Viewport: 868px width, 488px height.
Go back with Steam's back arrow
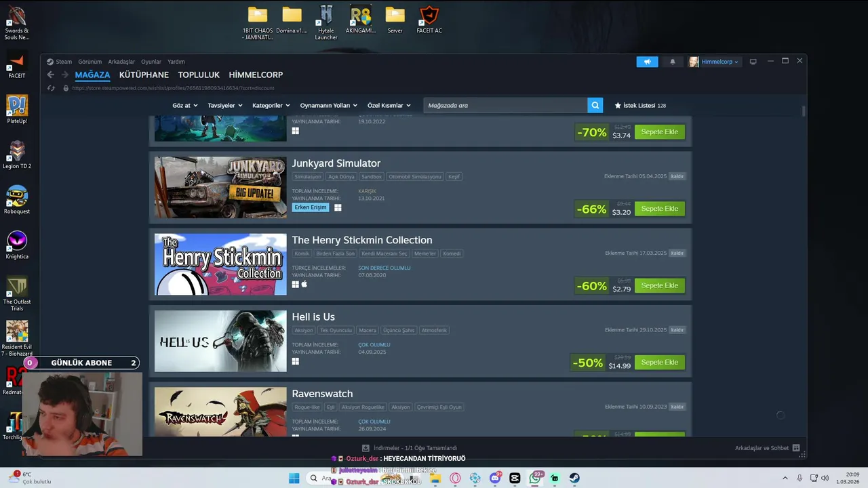(50, 75)
